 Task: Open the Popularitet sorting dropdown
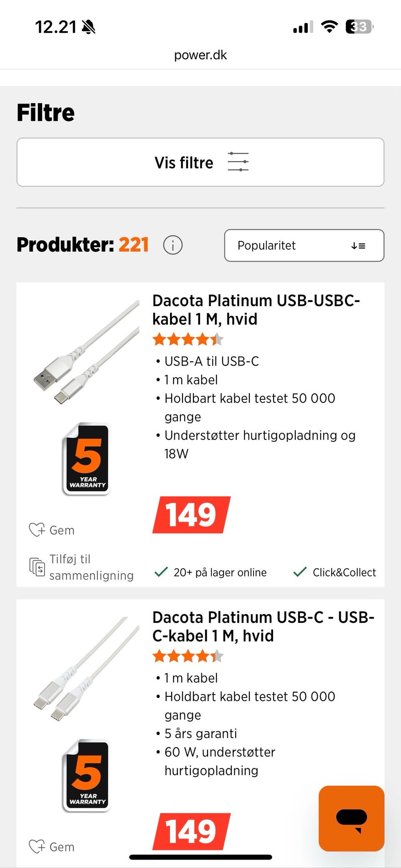pos(304,245)
